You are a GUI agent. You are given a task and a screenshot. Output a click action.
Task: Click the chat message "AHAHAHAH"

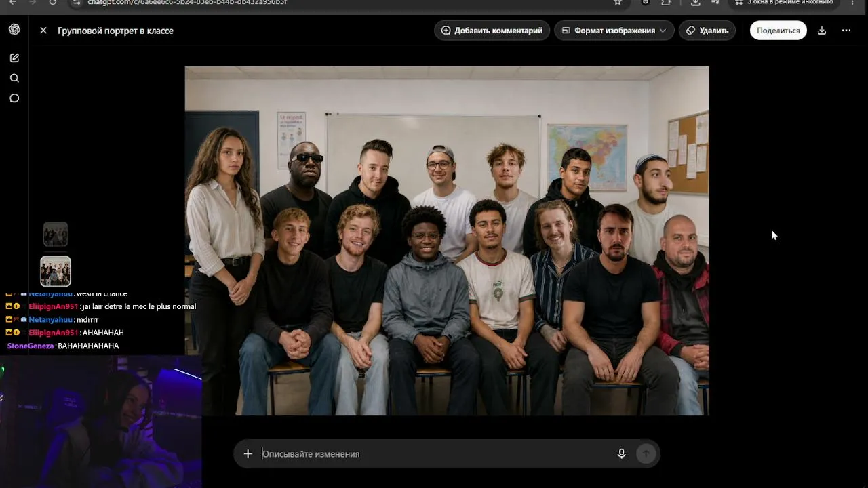click(103, 333)
